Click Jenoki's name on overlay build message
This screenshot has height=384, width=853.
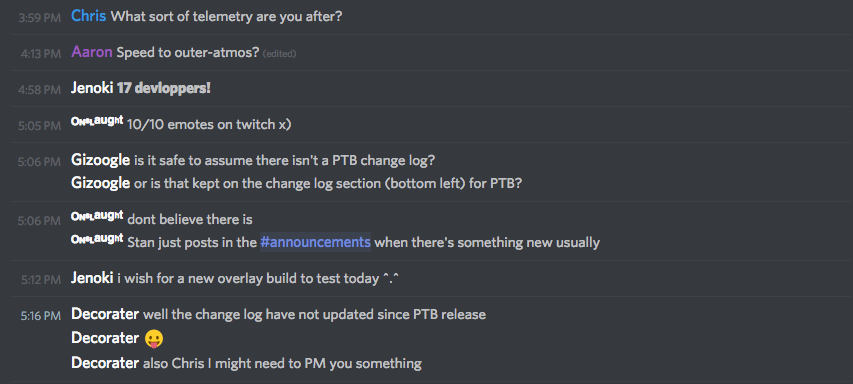pos(92,278)
